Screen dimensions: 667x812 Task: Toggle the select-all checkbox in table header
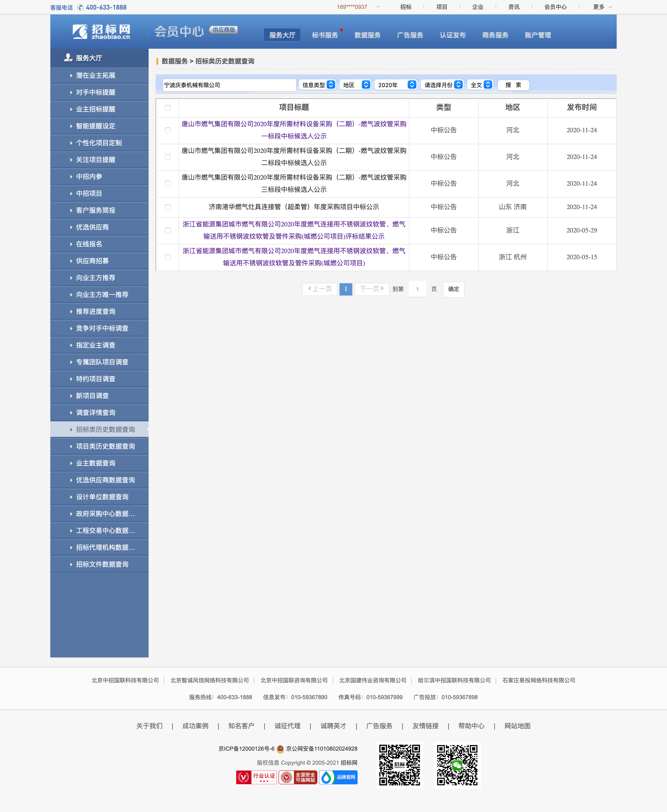[168, 108]
